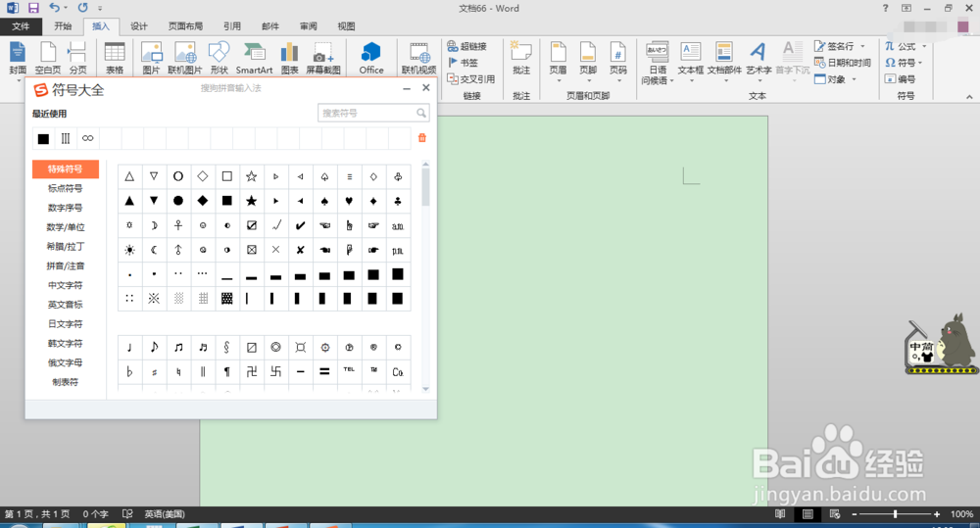Insert a cross-reference (交叉引用)
980x528 pixels.
[x=471, y=79]
